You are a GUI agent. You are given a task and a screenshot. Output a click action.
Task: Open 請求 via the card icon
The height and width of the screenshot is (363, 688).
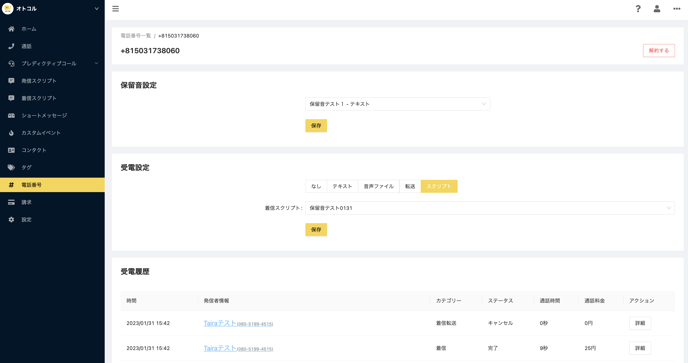11,202
